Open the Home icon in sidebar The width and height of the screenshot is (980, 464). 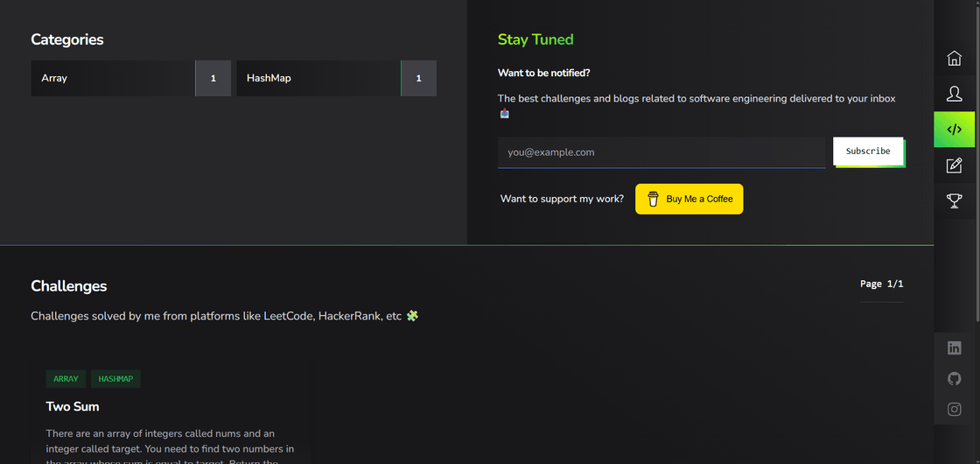[x=954, y=58]
